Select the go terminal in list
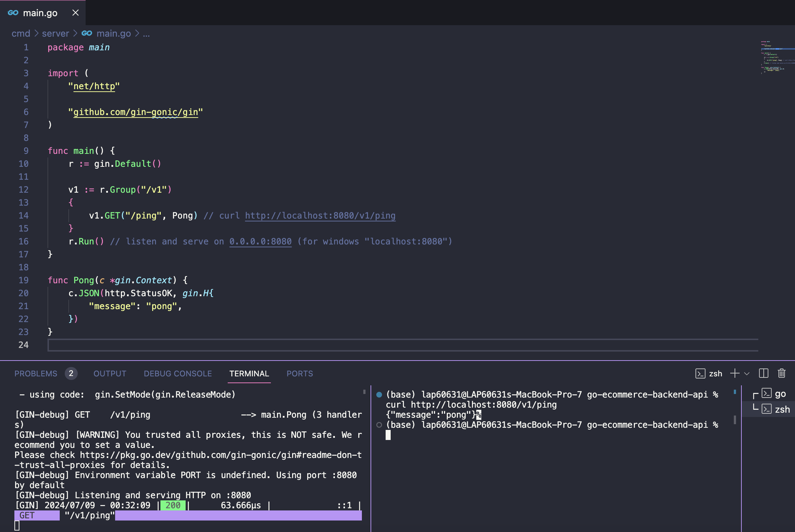This screenshot has width=795, height=532. pos(773,394)
